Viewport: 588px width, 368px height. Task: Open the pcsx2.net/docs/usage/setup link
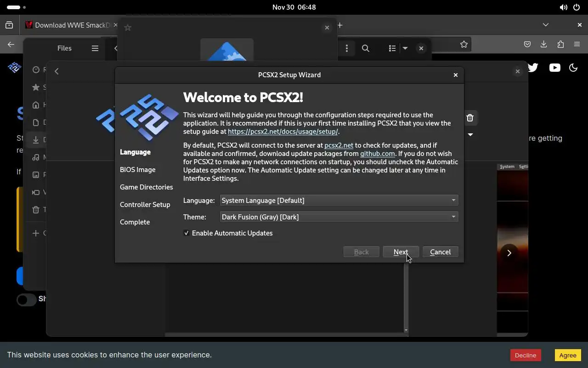click(283, 132)
